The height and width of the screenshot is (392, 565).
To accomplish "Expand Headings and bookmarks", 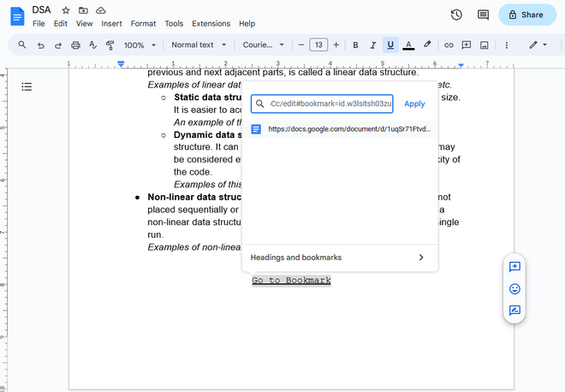I will 340,258.
